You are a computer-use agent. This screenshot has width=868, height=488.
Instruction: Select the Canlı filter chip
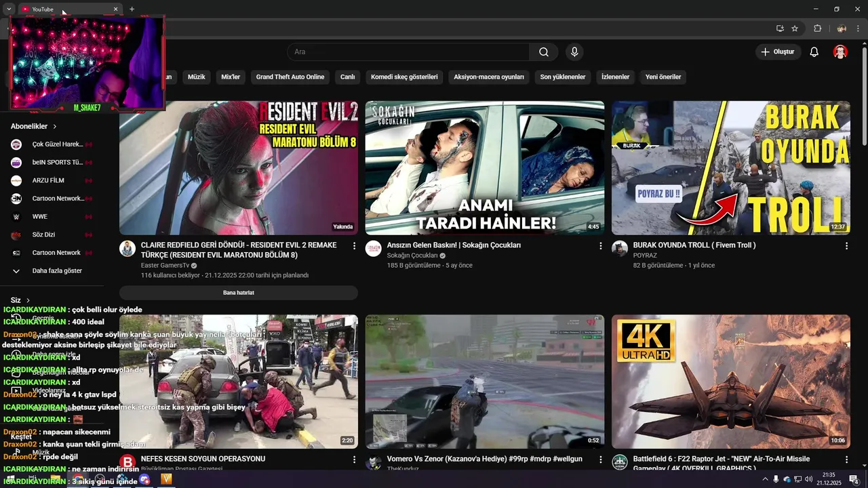348,77
